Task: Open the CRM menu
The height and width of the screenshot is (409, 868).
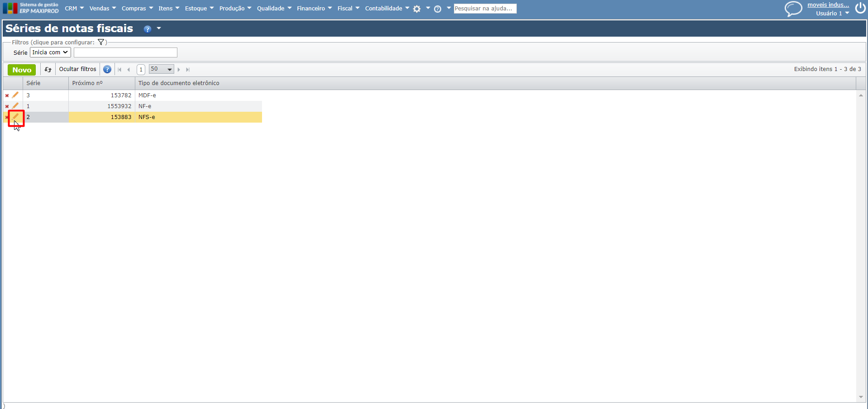Action: click(74, 8)
